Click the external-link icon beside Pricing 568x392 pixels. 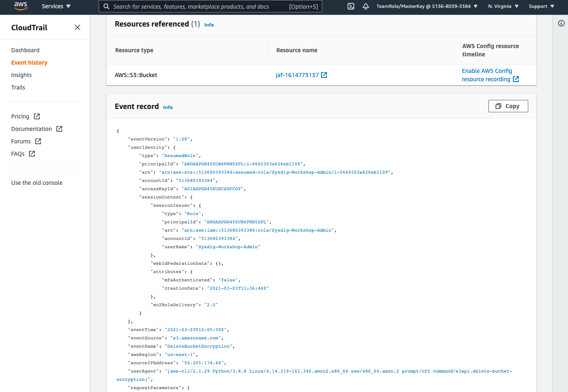coord(37,116)
